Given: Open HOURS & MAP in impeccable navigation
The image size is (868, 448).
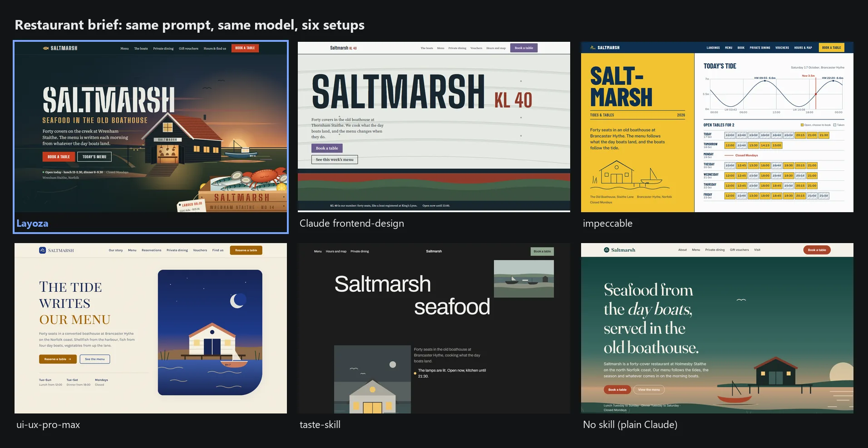Looking at the screenshot, I should (803, 48).
